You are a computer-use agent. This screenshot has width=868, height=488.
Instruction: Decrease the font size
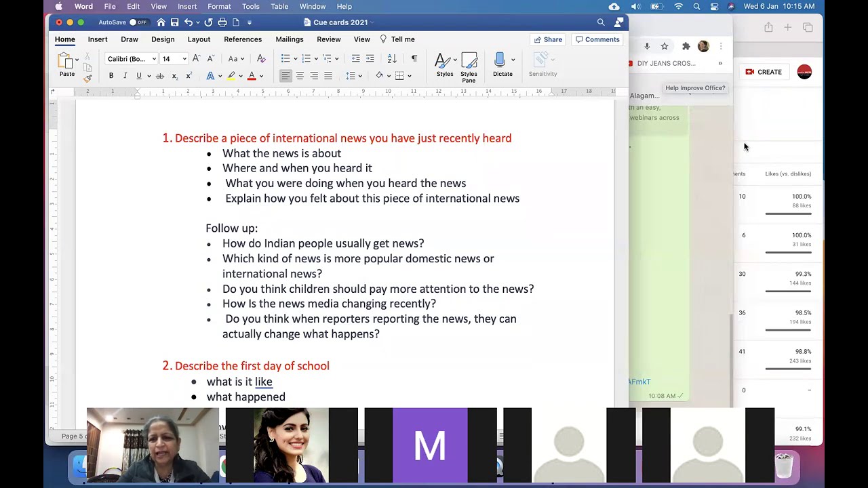click(x=211, y=59)
